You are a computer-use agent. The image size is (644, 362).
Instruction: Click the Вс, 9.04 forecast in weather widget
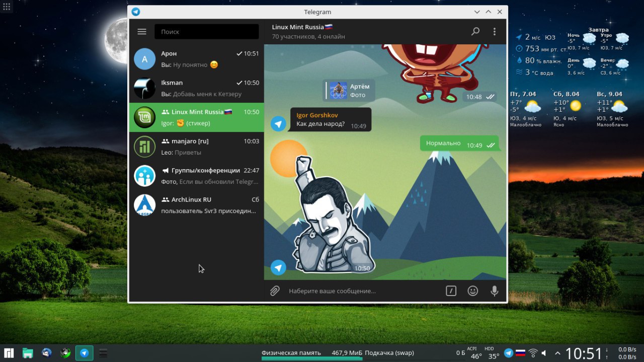pos(612,108)
